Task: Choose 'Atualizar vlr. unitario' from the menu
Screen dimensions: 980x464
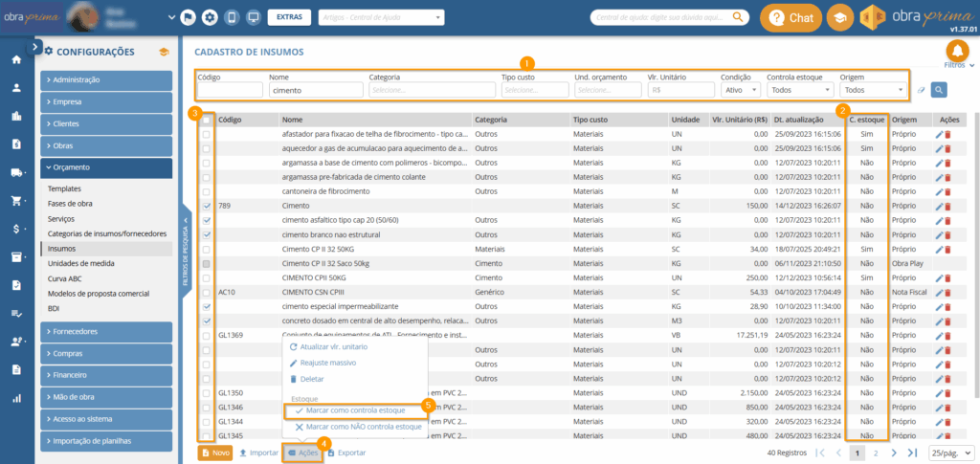Action: 329,346
